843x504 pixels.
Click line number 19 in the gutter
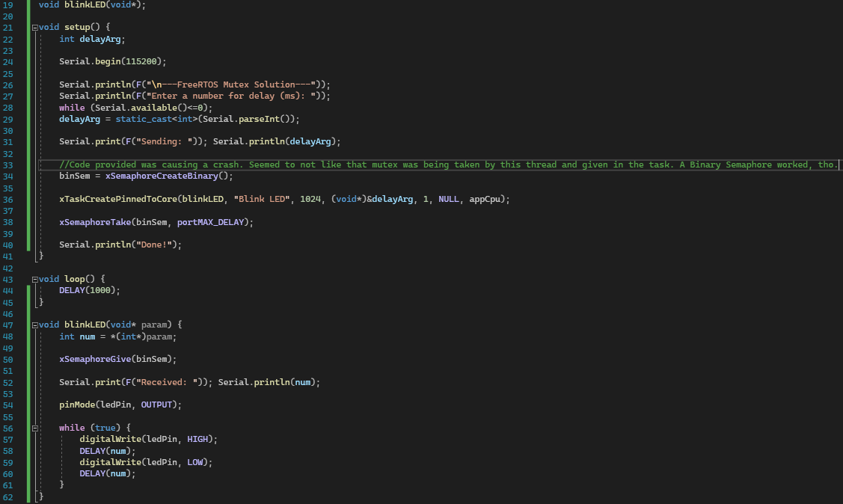coord(8,4)
